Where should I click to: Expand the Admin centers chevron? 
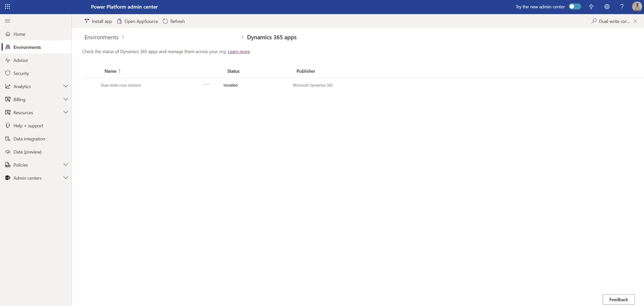click(x=66, y=178)
